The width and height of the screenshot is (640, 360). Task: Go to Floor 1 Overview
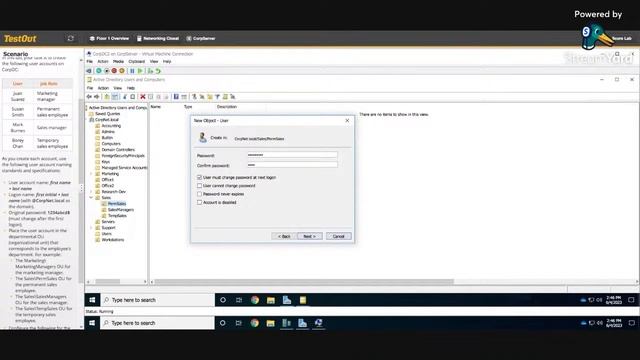point(109,38)
